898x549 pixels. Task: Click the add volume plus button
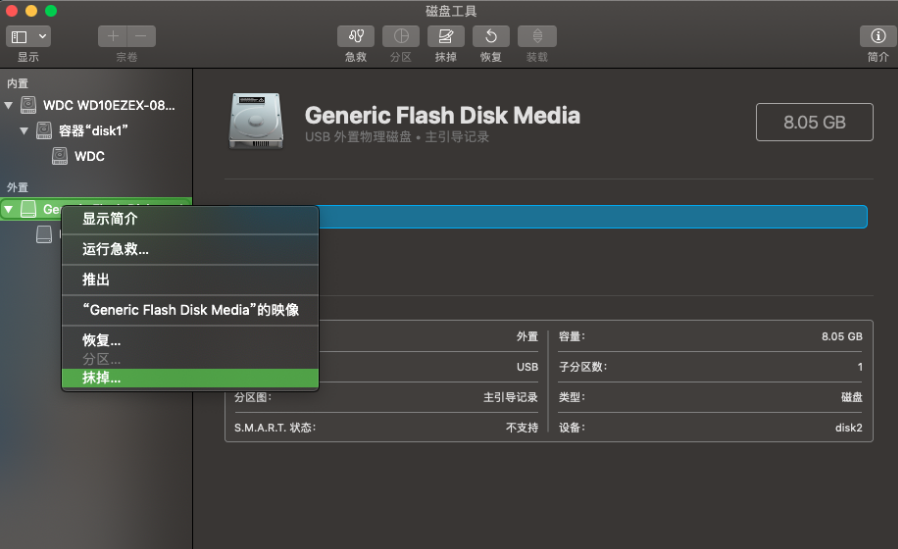tap(113, 36)
